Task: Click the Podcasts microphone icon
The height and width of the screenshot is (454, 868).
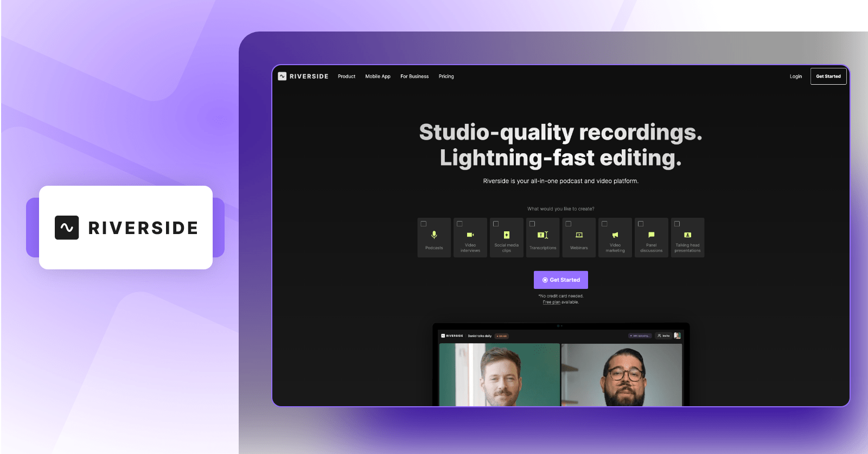Action: click(434, 235)
